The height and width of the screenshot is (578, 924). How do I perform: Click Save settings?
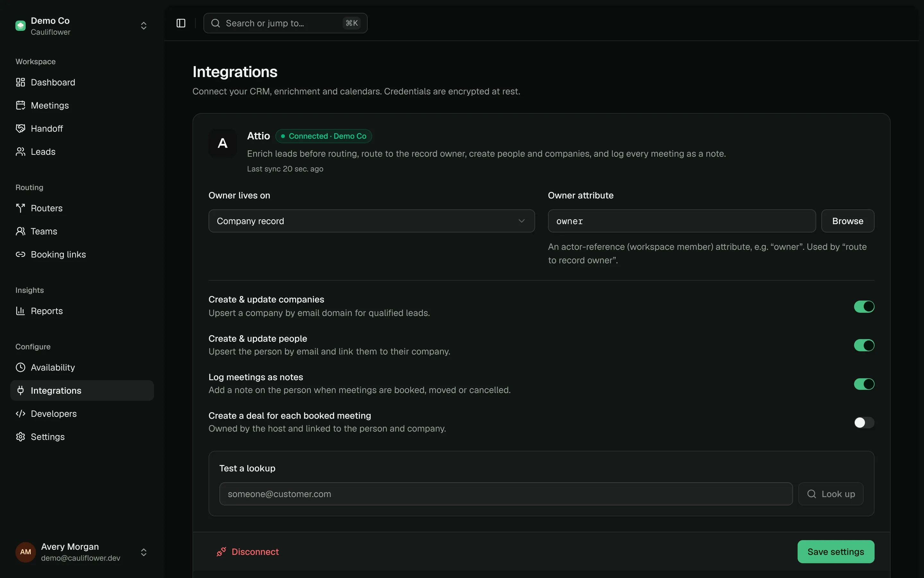pos(836,552)
